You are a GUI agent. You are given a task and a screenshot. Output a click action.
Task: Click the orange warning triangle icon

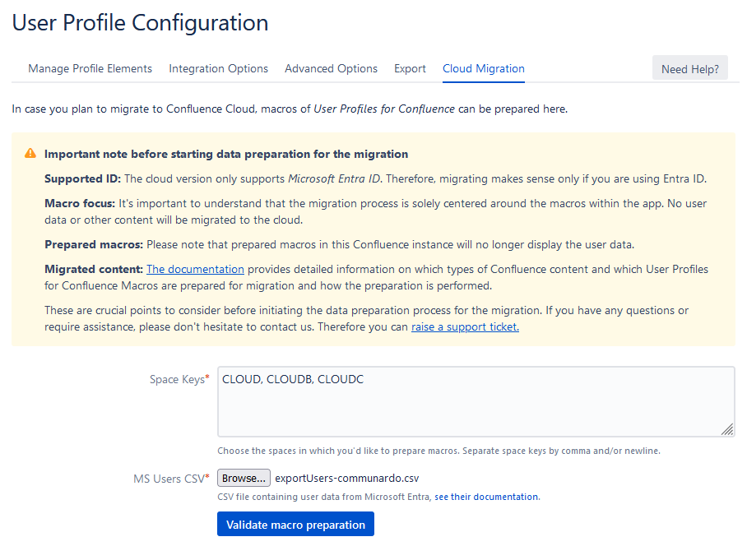coord(30,154)
